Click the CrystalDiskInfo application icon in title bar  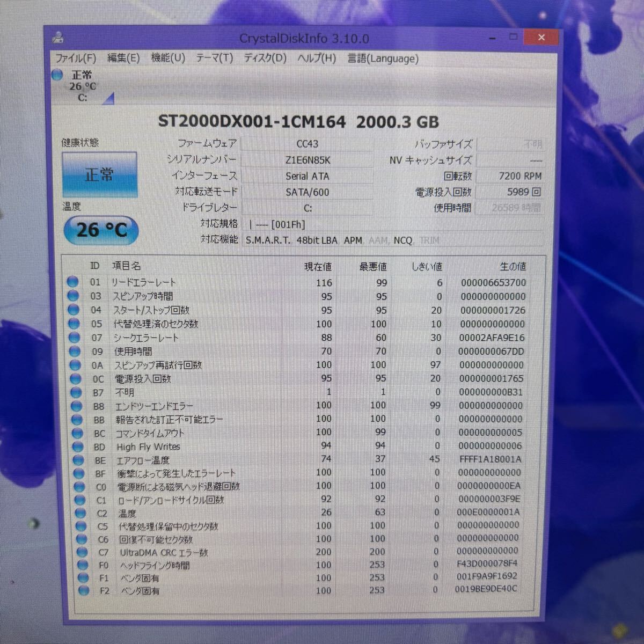point(58,38)
